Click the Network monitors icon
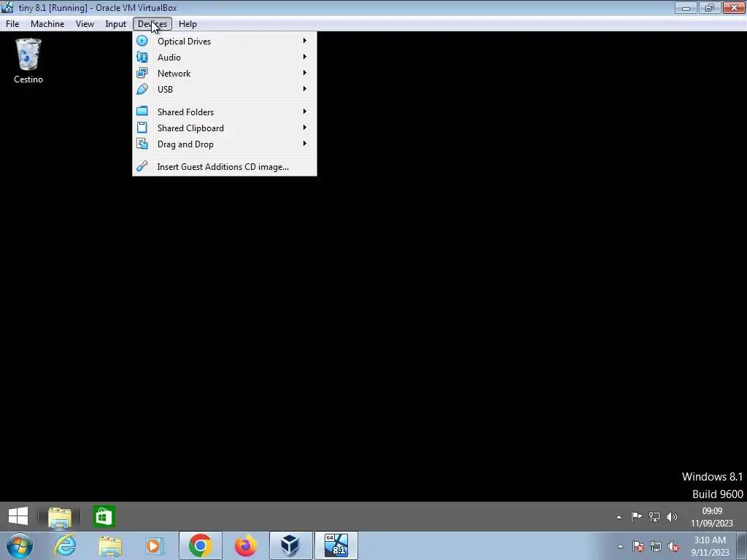The height and width of the screenshot is (560, 747). coord(142,74)
